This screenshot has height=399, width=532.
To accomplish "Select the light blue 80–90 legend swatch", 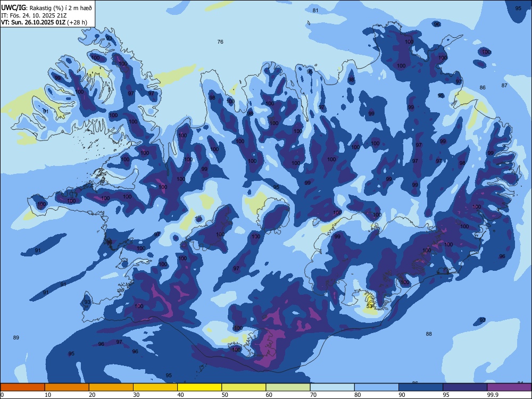I will pyautogui.click(x=377, y=387).
